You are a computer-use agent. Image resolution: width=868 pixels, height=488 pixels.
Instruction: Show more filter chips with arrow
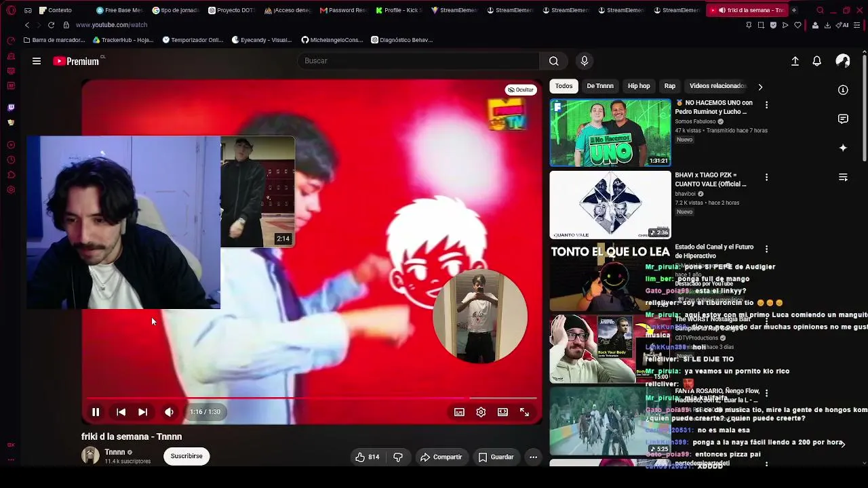[760, 87]
